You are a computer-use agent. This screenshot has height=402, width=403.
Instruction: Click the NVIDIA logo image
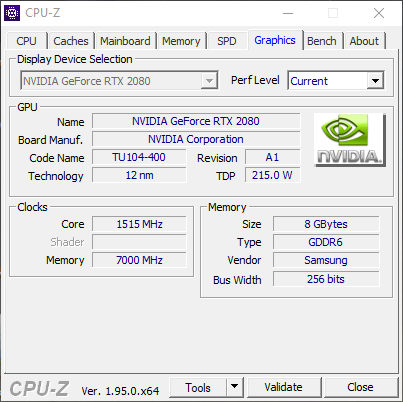350,140
